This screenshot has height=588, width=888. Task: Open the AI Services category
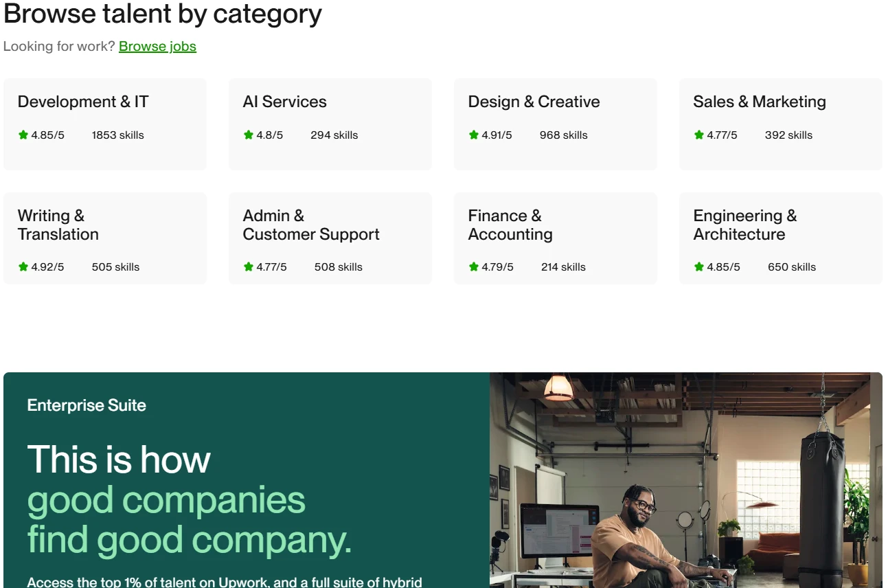(330, 124)
